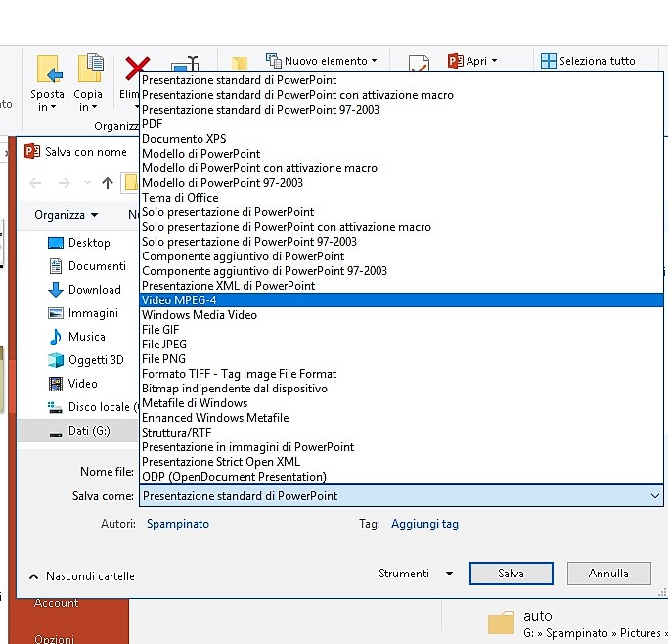
Task: Click the Copia in copy icon
Action: (x=89, y=70)
